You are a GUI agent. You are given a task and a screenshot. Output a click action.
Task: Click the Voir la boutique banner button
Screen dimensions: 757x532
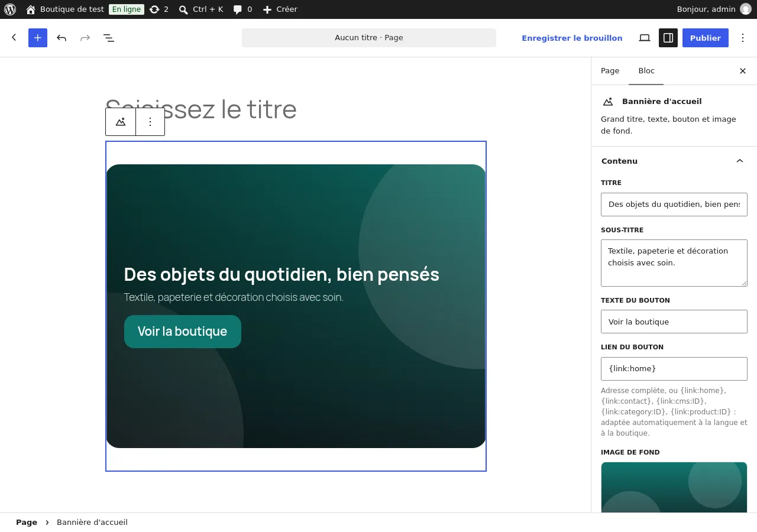click(183, 332)
